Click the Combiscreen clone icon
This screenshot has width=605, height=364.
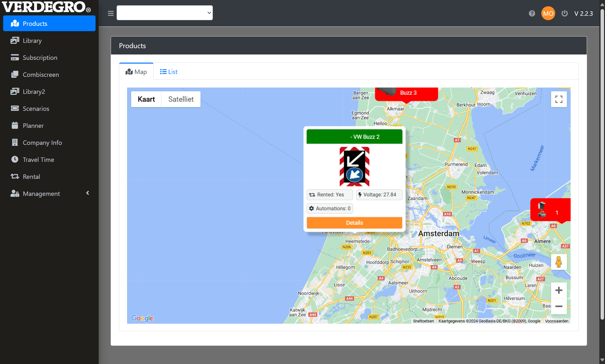(15, 74)
